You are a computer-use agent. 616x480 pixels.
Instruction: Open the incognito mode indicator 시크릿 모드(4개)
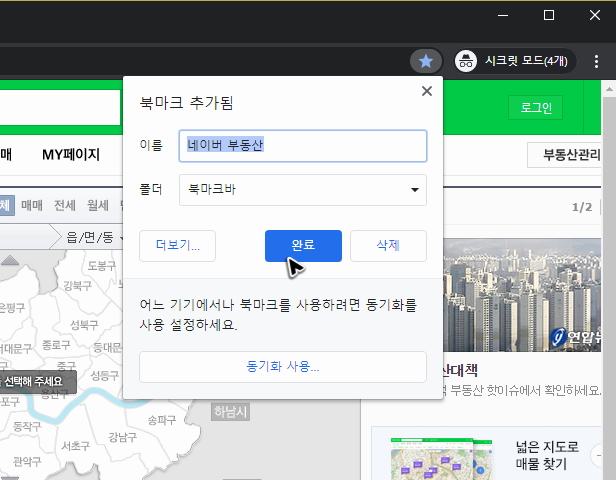515,61
